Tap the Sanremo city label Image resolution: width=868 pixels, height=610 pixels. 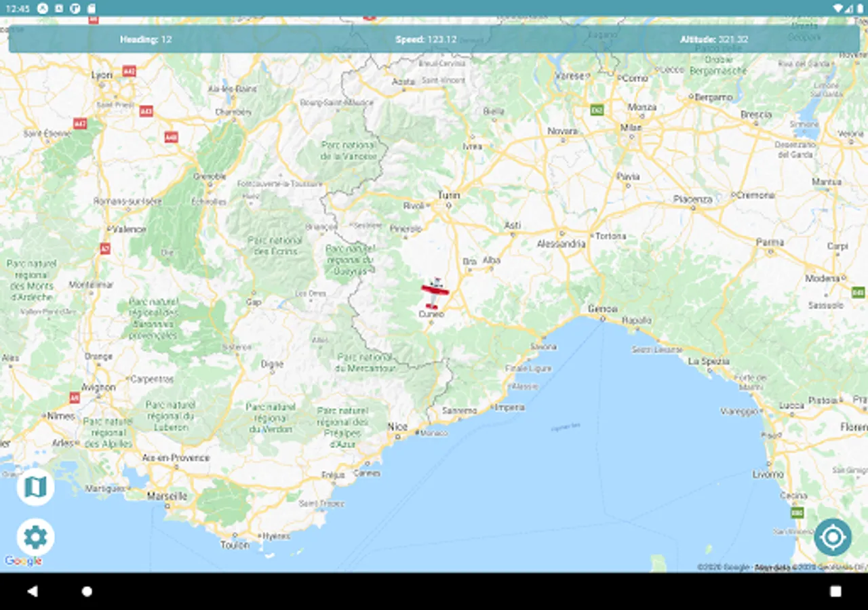tap(459, 411)
